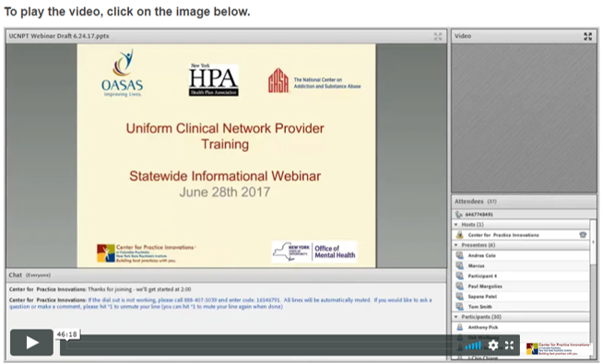Click Paul Margolies' presenter icon
Image resolution: width=603 pixels, height=364 pixels.
coord(459,286)
